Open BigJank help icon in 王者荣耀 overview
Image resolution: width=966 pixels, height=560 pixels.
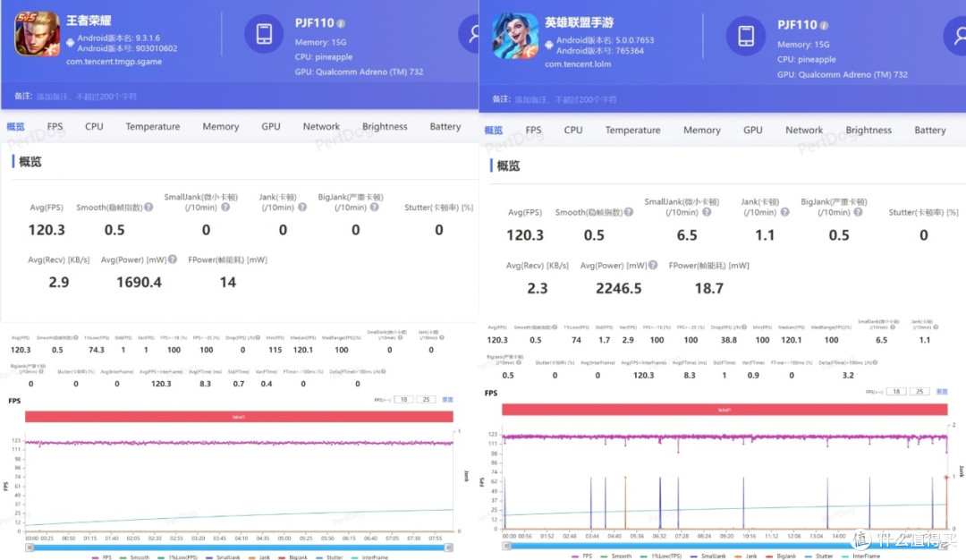375,207
